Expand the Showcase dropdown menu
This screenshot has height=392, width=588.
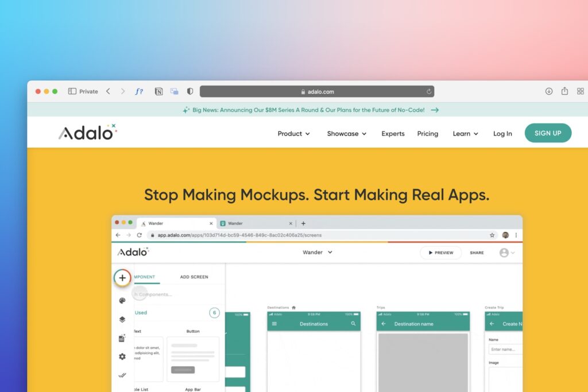coord(346,133)
